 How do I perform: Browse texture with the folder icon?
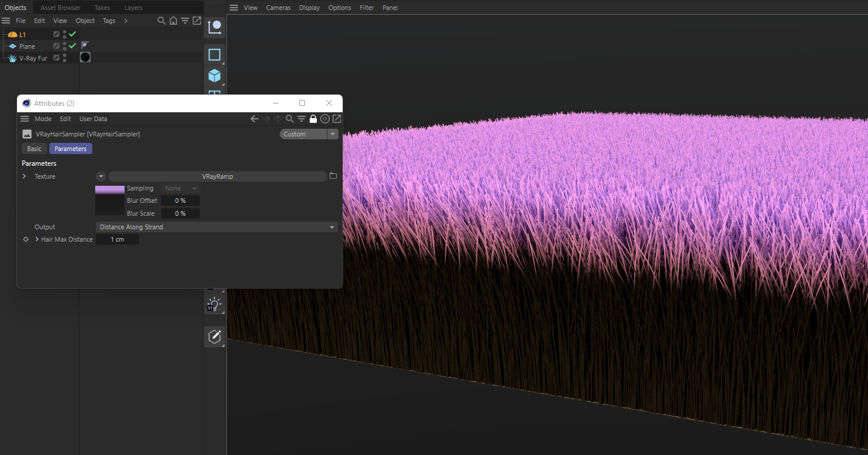click(333, 176)
